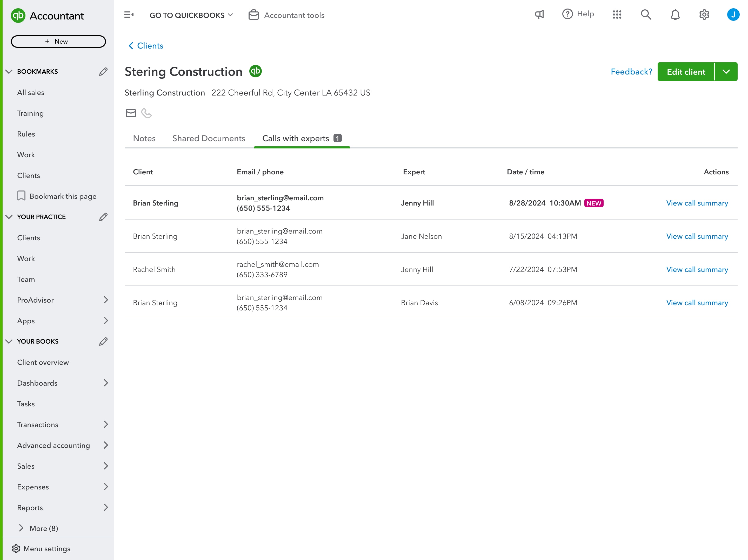Viewport: 748px width, 560px height.
Task: Click the back chevron beside Clients
Action: click(131, 46)
